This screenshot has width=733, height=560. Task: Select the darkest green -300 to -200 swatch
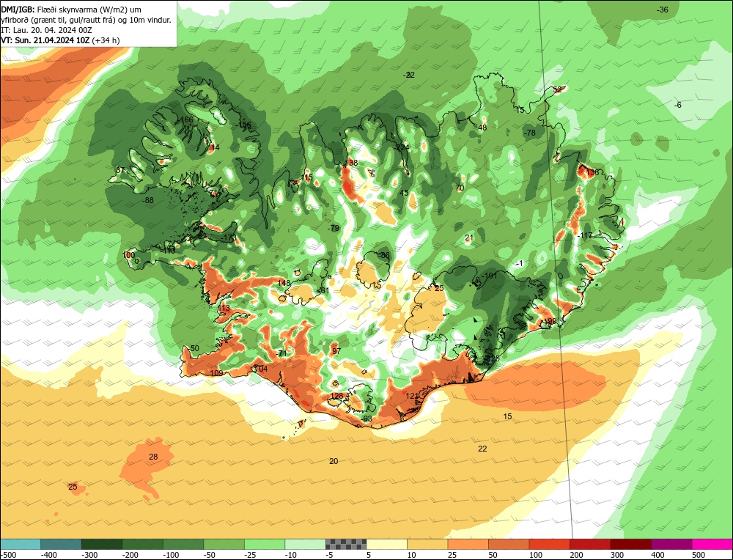pos(101,544)
